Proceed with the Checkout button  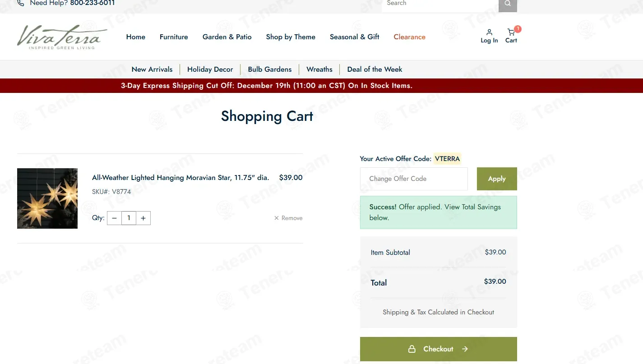439,349
